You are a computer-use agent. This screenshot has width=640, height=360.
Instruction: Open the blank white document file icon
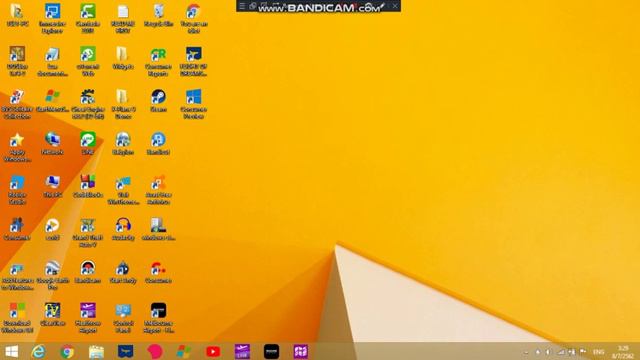(123, 12)
